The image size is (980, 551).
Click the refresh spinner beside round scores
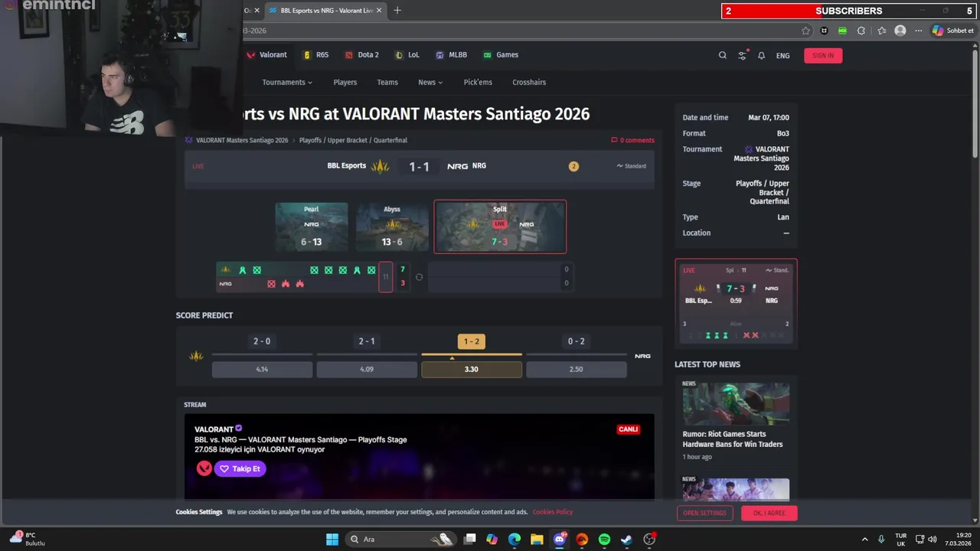[x=419, y=277]
